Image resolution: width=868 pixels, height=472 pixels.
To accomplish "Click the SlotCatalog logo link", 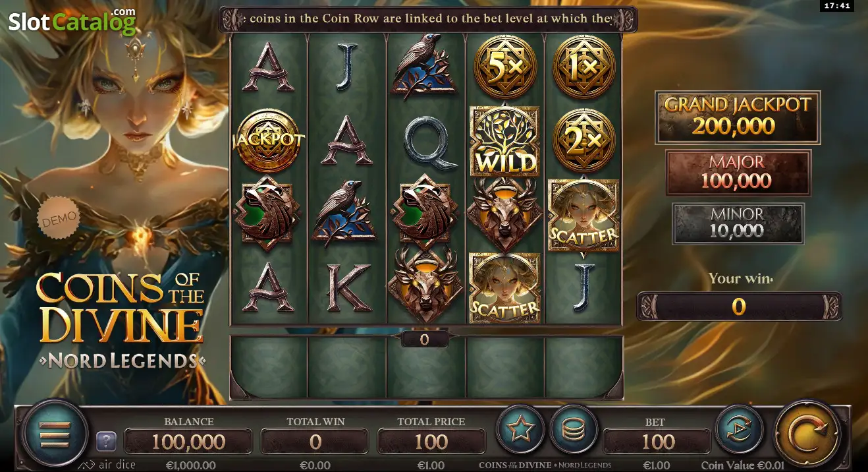I will (x=72, y=21).
